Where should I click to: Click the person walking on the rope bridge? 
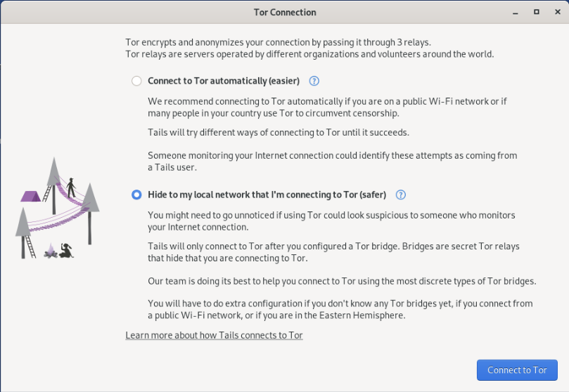[71, 188]
